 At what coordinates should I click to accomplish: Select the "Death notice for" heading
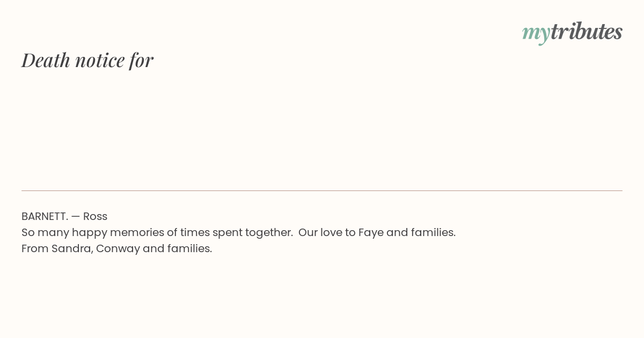click(x=87, y=60)
